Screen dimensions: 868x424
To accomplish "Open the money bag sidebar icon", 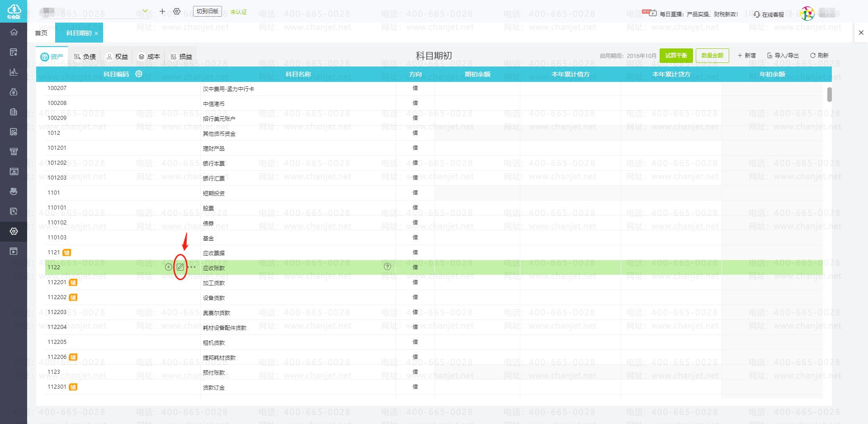I will click(14, 92).
